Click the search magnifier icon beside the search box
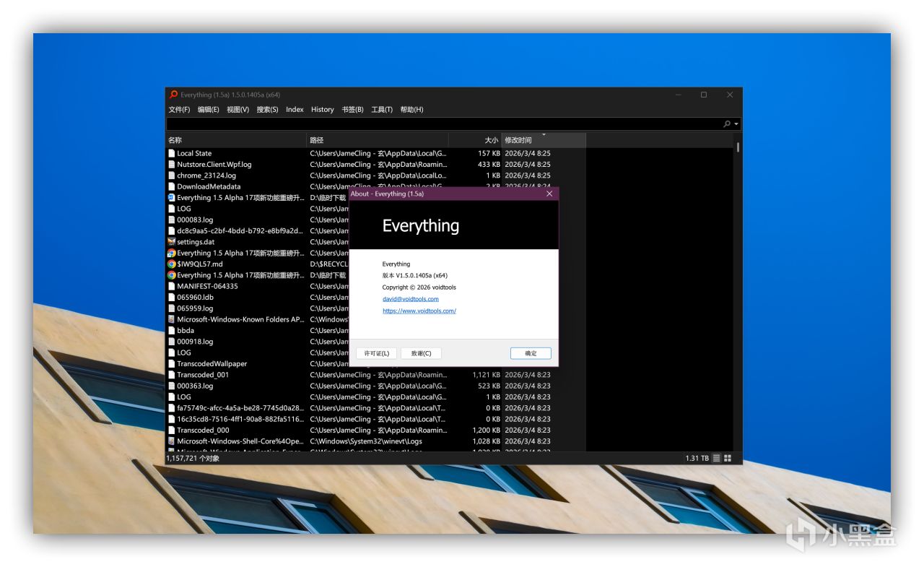Image resolution: width=924 pixels, height=567 pixels. pyautogui.click(x=727, y=124)
